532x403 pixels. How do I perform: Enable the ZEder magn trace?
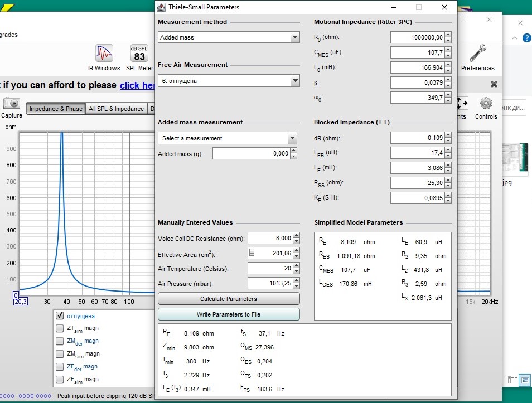[x=60, y=367]
